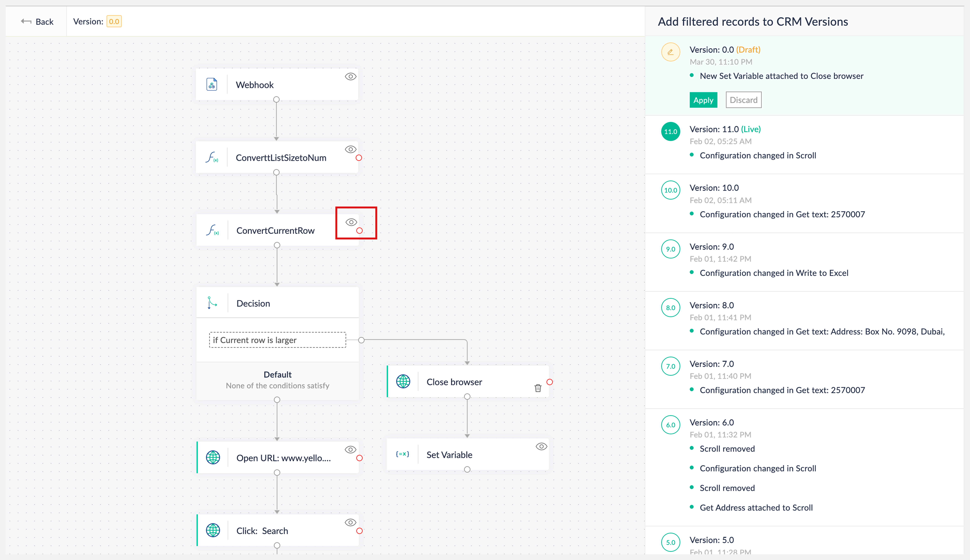The width and height of the screenshot is (970, 560).
Task: Click the ConvertCurrentRow function icon
Action: click(213, 230)
